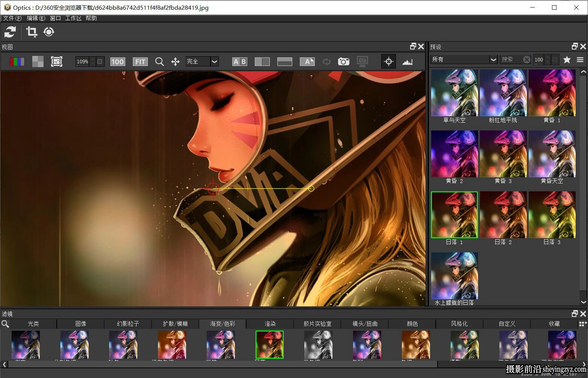Click the FIT zoom button
Image resolution: width=588 pixels, height=378 pixels.
tap(140, 61)
